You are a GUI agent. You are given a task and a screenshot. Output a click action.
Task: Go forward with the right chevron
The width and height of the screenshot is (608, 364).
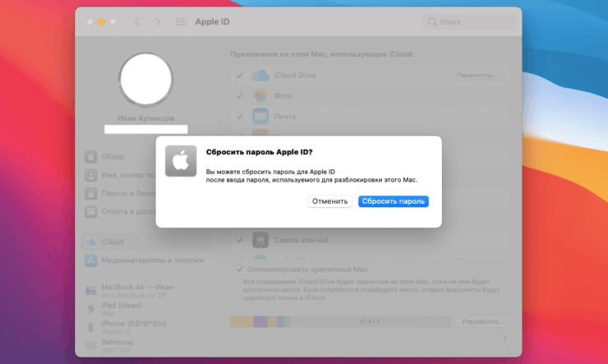pos(158,21)
